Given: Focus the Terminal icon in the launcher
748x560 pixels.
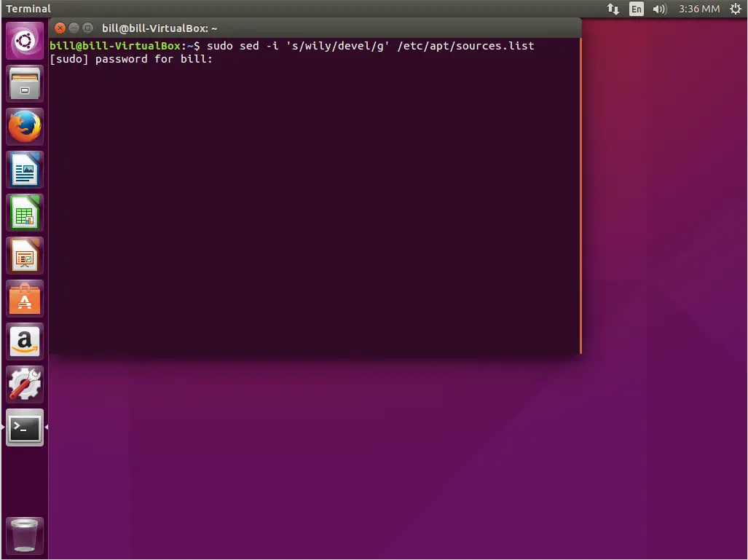Looking at the screenshot, I should 25,427.
